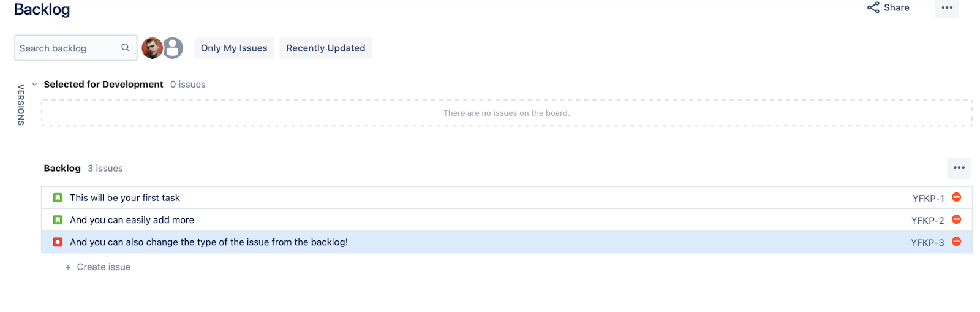Click the red bug type icon of YFKP-3

point(58,242)
